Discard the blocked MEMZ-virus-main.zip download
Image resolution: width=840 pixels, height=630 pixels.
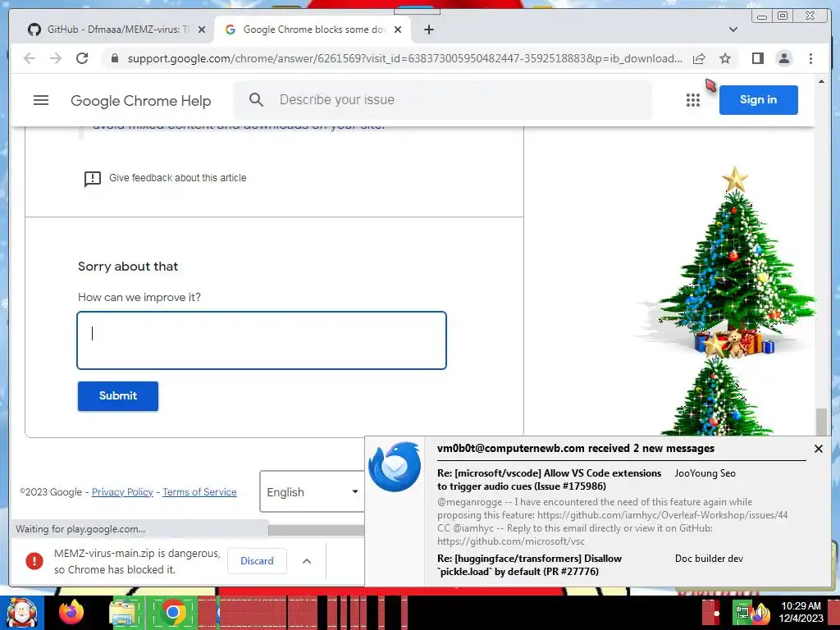tap(257, 561)
